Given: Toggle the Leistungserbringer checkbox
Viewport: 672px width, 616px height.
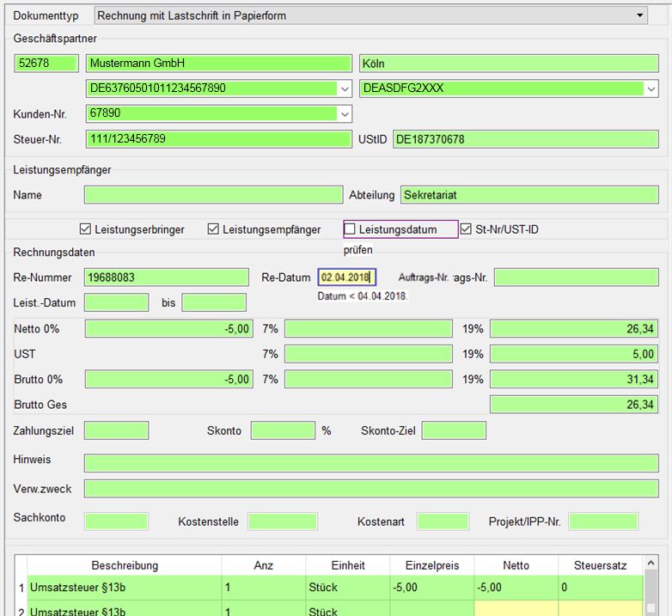Looking at the screenshot, I should (85, 229).
